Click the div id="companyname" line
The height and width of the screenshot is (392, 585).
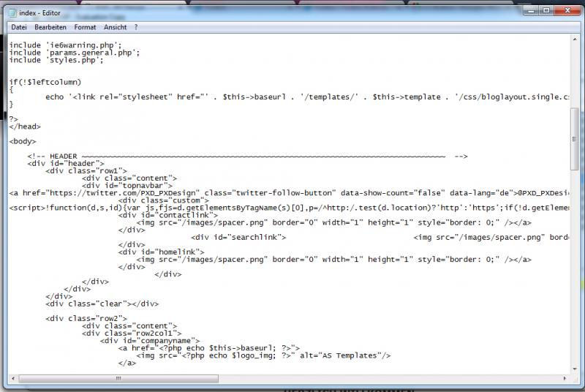tap(151, 340)
